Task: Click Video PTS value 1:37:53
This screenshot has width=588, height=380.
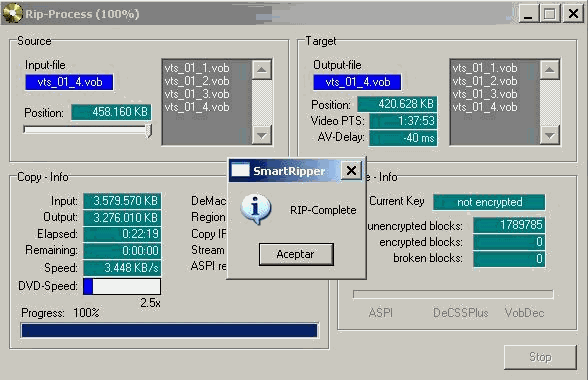Action: (404, 121)
